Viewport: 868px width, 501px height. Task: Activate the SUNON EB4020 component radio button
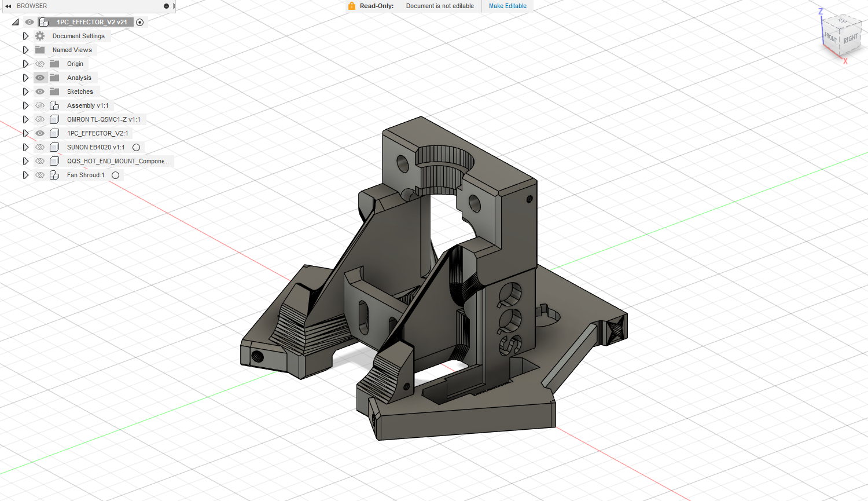pyautogui.click(x=137, y=147)
